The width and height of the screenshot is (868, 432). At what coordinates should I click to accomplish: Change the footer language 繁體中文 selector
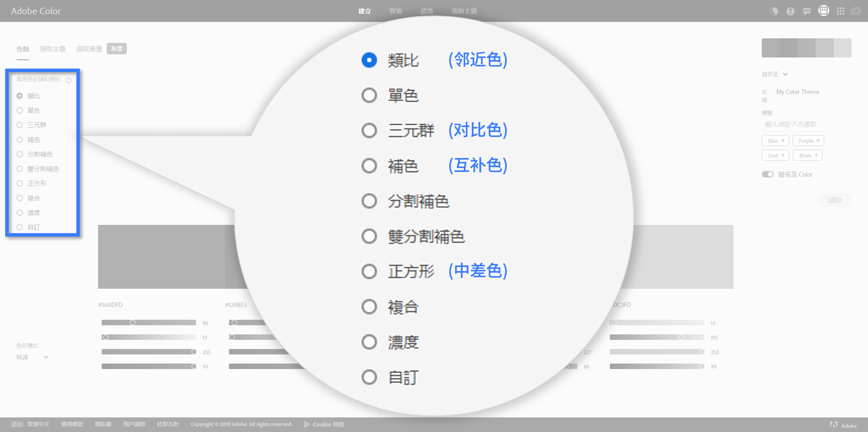click(38, 424)
